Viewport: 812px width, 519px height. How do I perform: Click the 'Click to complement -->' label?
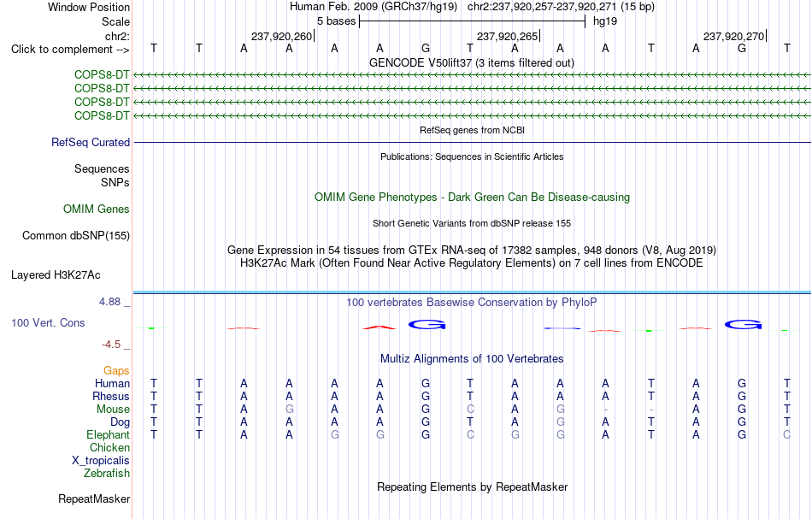coord(70,50)
